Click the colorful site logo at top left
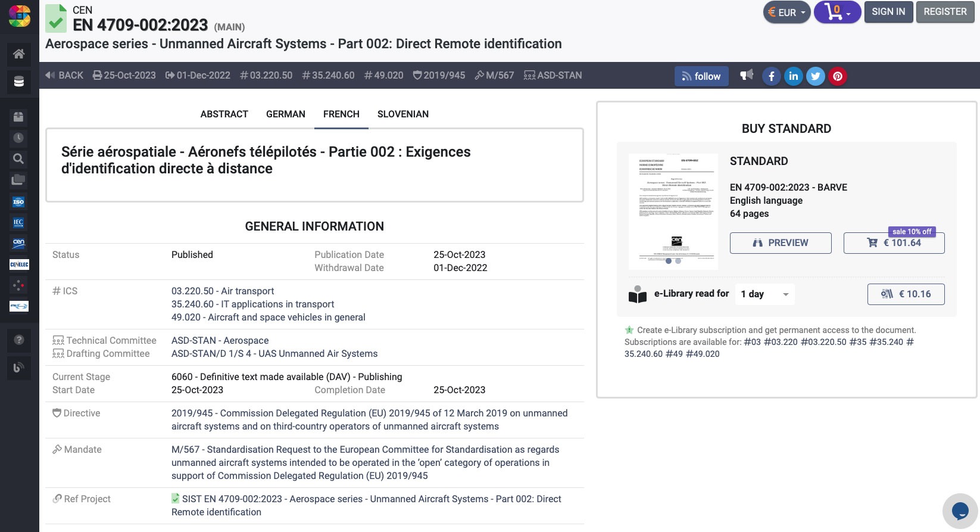Image resolution: width=980 pixels, height=532 pixels. point(20,16)
